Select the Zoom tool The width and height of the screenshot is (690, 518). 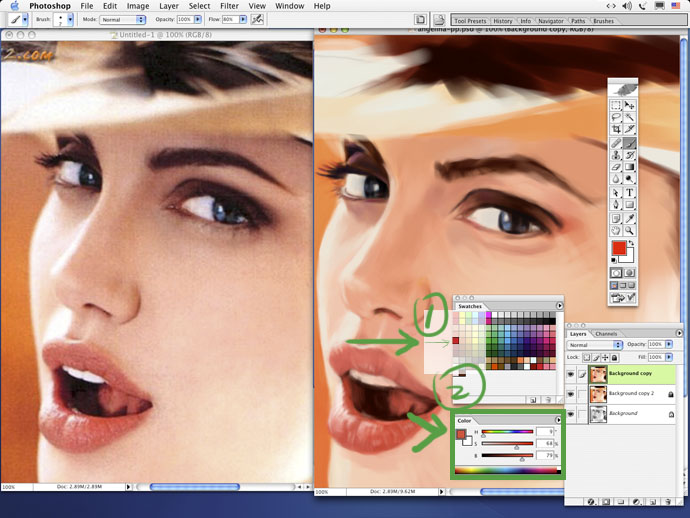630,231
